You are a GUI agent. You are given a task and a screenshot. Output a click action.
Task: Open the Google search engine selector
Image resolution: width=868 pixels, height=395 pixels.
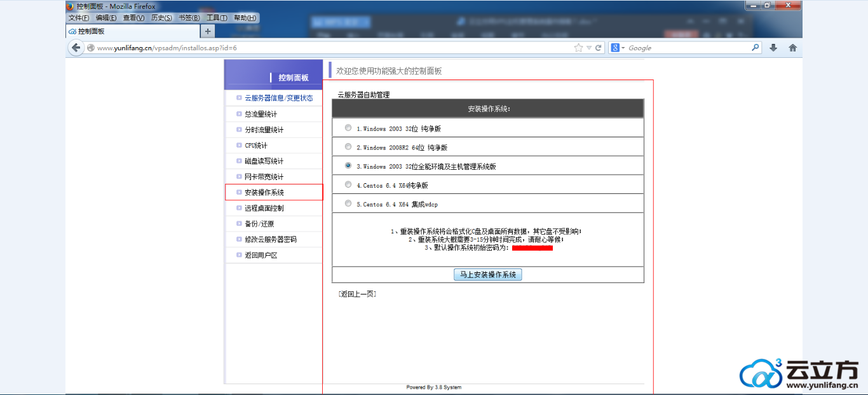point(618,48)
